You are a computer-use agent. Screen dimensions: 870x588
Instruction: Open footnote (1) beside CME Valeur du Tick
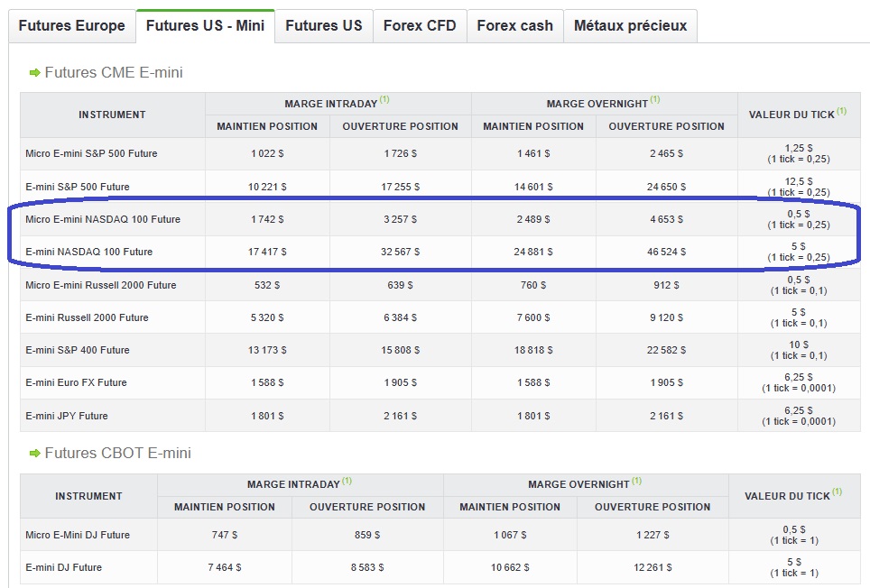click(x=842, y=111)
